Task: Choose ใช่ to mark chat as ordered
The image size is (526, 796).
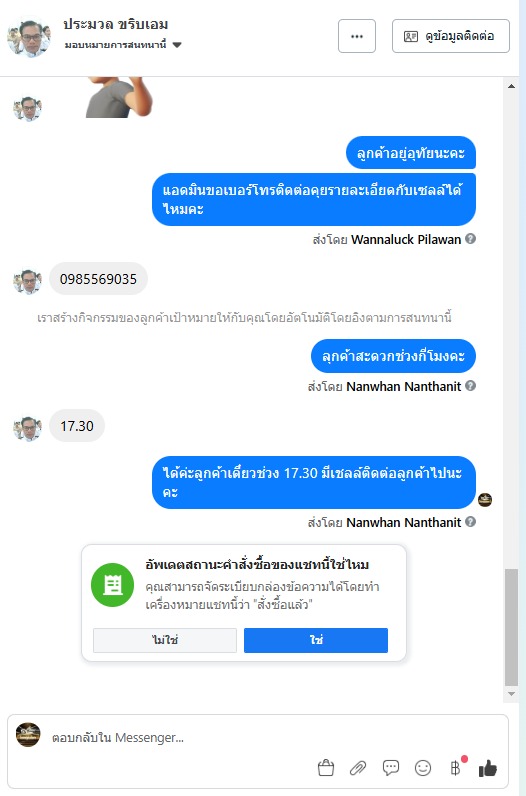Action: 316,640
